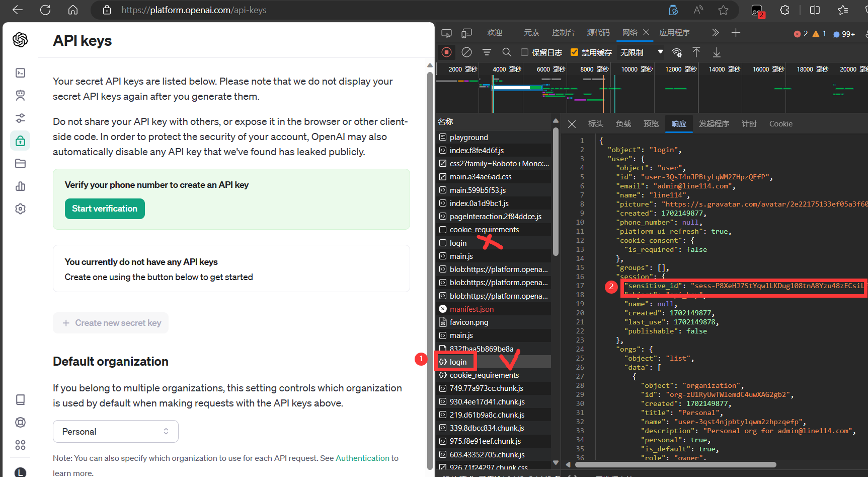Import HAR file upload arrow icon
Viewport: 868px width, 477px height.
click(x=696, y=52)
